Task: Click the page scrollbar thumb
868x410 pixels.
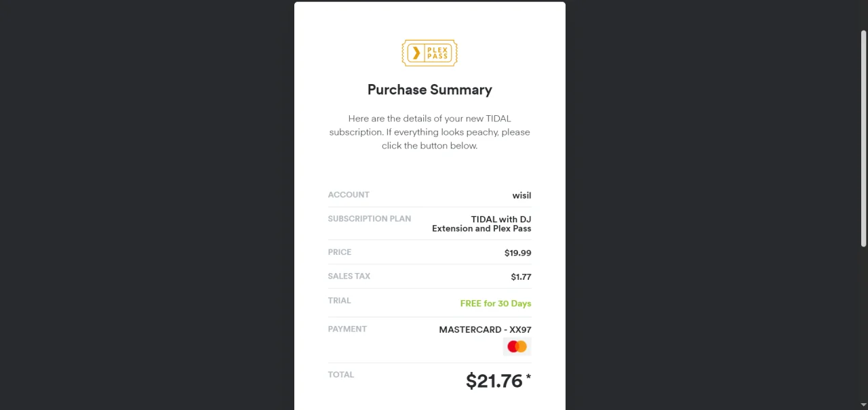Action: click(863, 139)
